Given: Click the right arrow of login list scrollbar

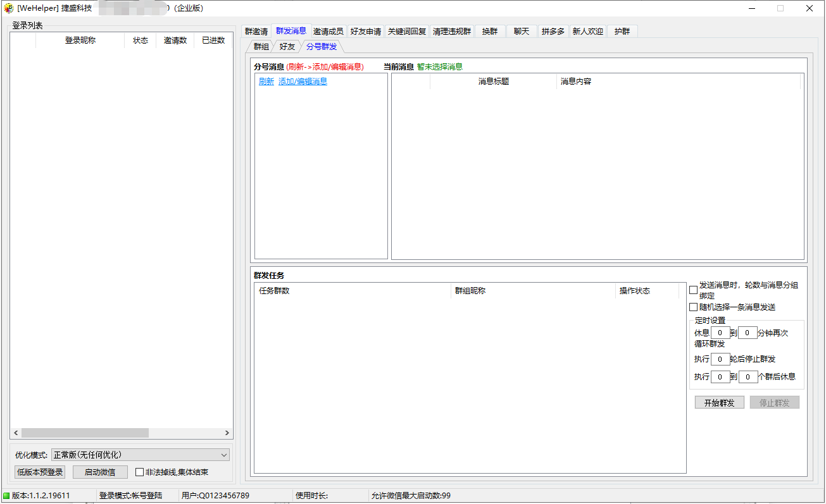Looking at the screenshot, I should click(x=227, y=433).
